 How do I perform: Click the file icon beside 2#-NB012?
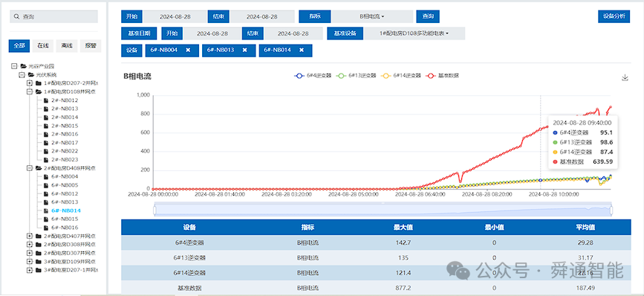point(46,100)
